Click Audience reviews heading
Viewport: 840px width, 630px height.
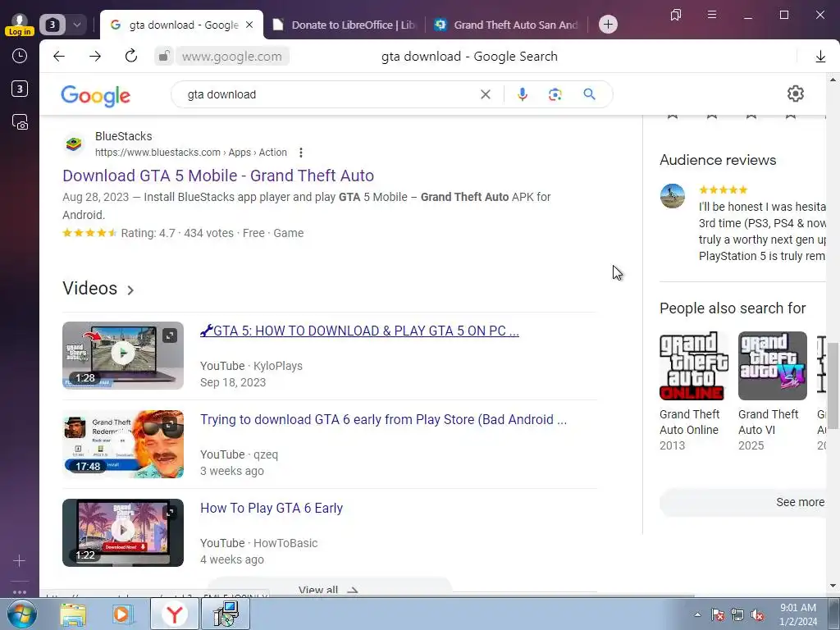pyautogui.click(x=718, y=160)
